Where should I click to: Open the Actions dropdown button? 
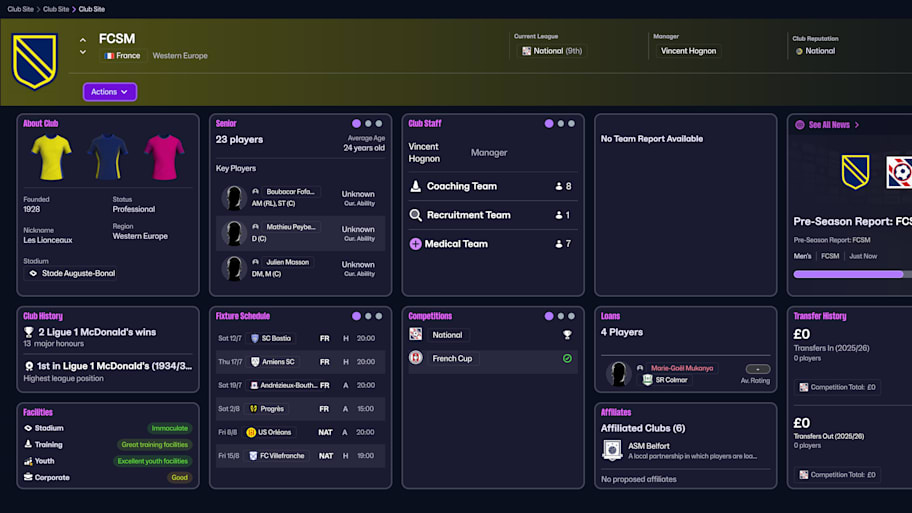tap(109, 92)
